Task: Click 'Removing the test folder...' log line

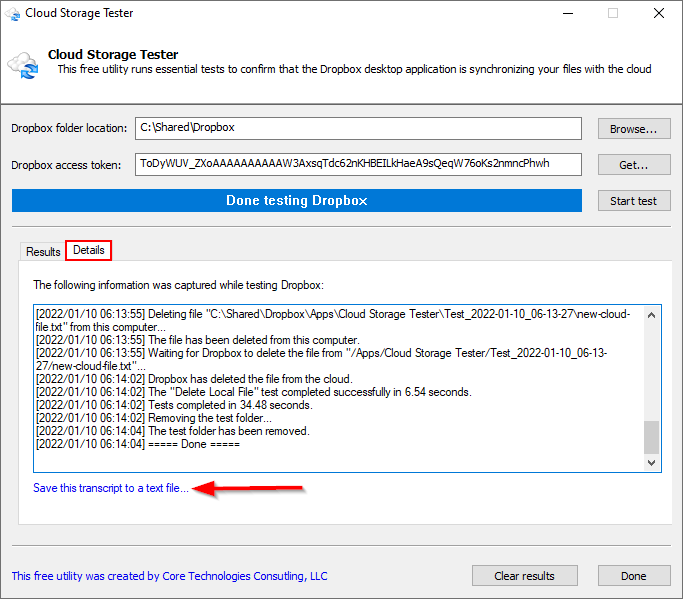Action: tap(154, 418)
